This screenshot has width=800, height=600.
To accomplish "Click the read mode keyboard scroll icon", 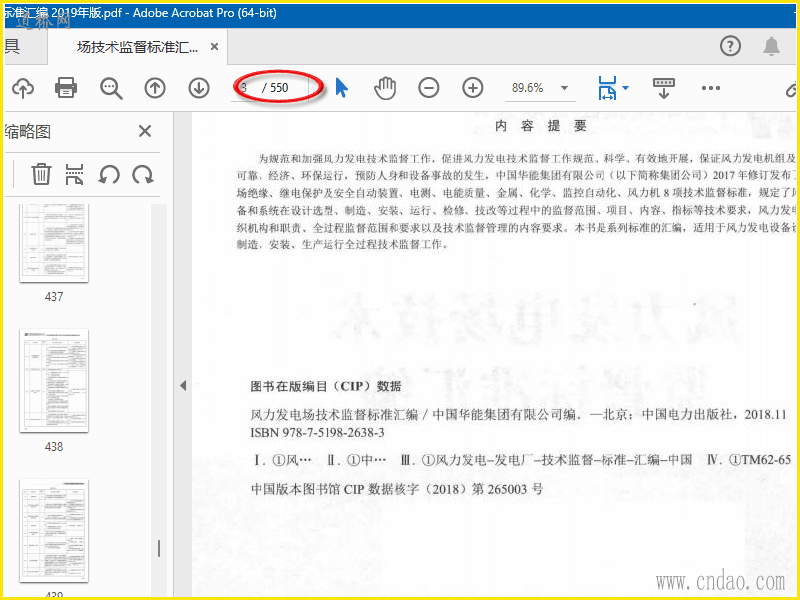I will (x=664, y=88).
